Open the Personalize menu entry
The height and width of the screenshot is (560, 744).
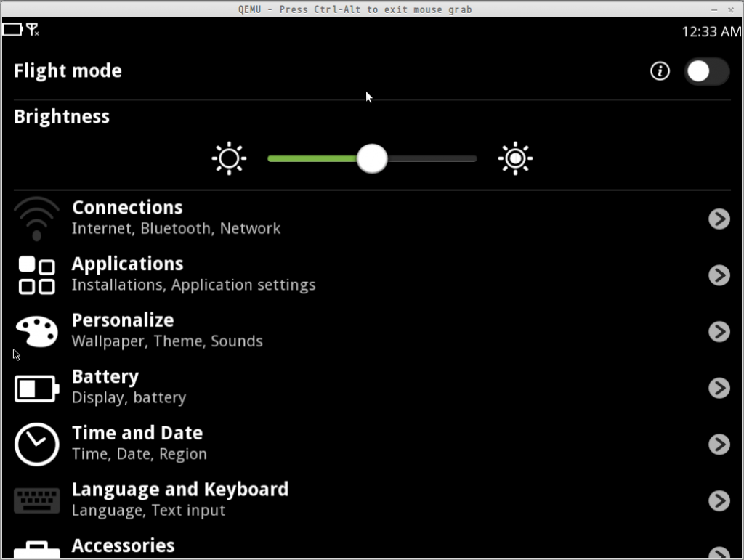tap(372, 331)
